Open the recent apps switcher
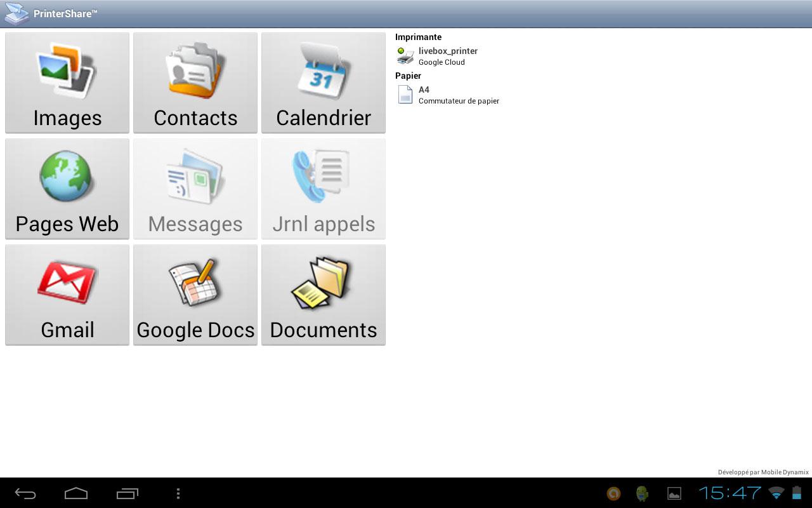 click(x=128, y=493)
